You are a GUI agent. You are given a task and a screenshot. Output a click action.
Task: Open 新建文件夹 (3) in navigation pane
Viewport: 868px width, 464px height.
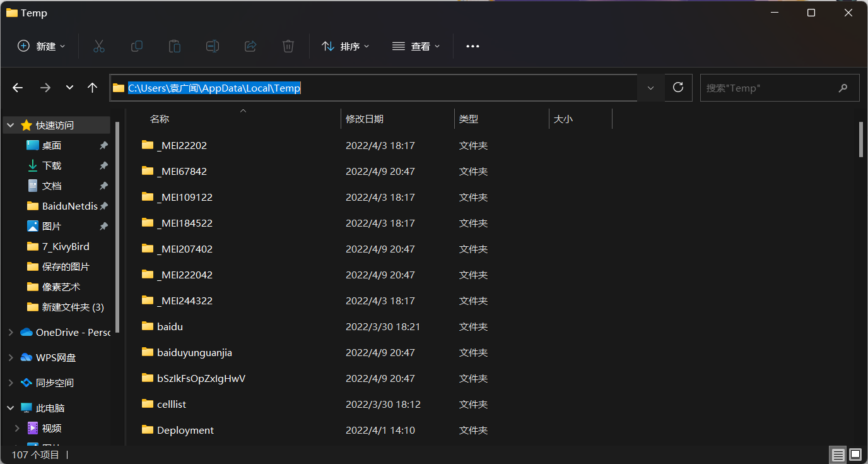click(73, 307)
